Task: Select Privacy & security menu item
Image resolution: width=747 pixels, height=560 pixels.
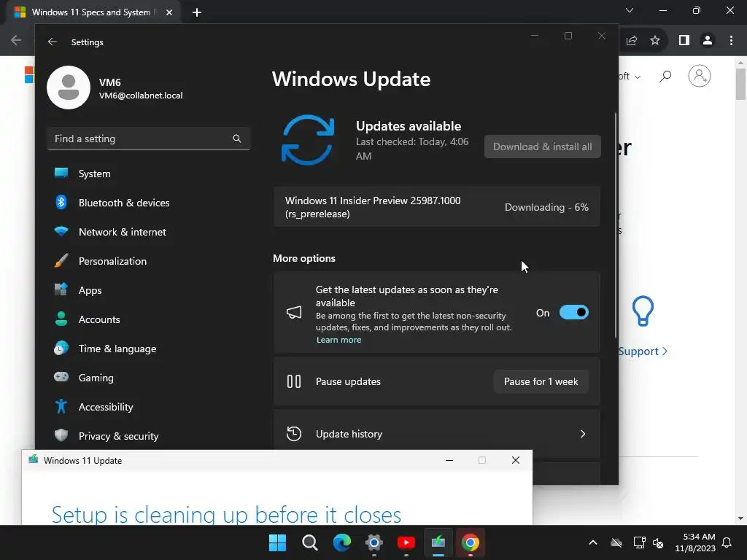Action: 149,436
